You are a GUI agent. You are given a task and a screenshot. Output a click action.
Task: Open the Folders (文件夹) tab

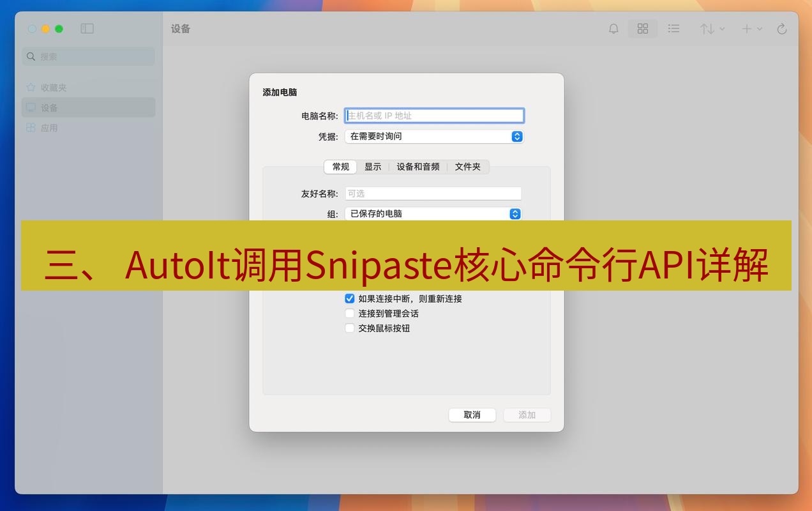[468, 167]
